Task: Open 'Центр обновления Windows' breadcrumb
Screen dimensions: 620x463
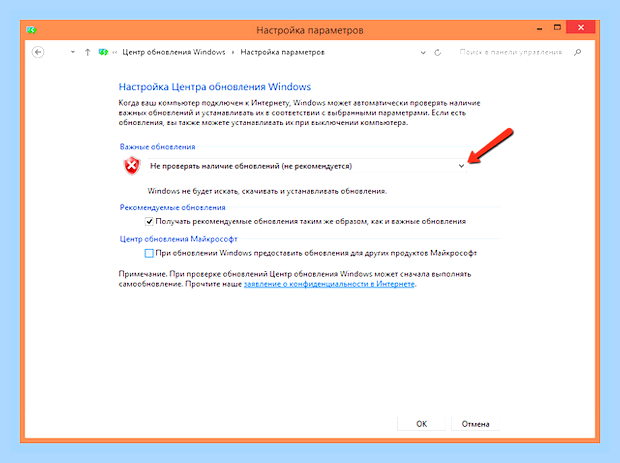Action: click(x=174, y=52)
